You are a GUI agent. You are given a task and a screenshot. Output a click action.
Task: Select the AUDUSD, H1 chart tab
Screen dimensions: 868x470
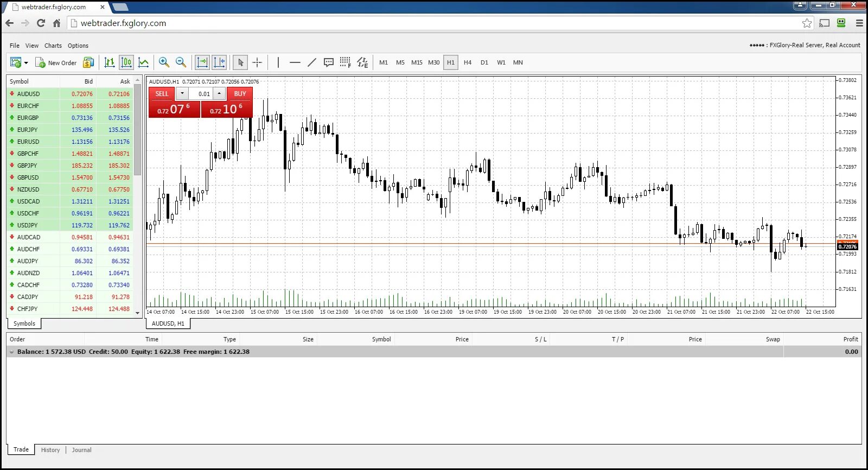(x=168, y=323)
